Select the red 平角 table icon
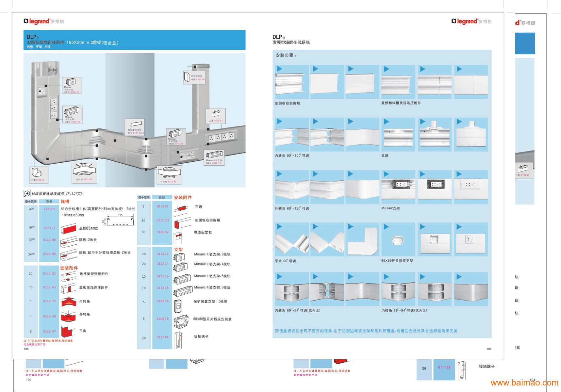This screenshot has height=392, width=561. (x=68, y=331)
